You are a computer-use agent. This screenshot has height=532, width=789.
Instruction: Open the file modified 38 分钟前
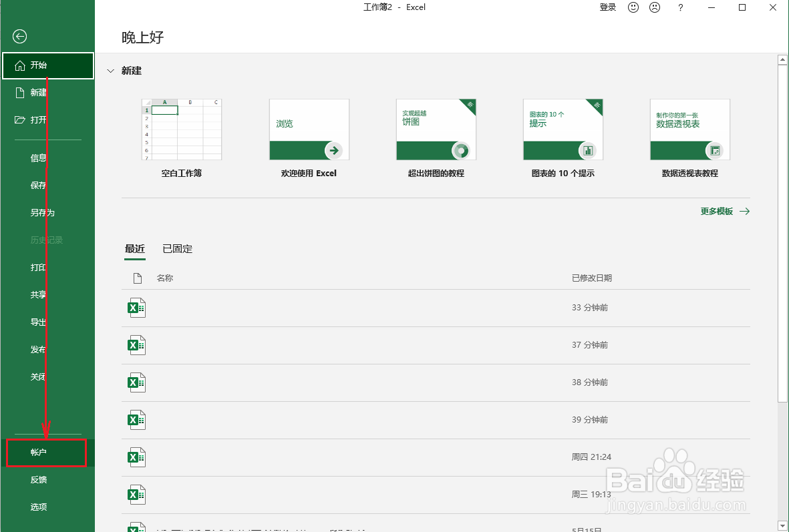[x=436, y=382]
